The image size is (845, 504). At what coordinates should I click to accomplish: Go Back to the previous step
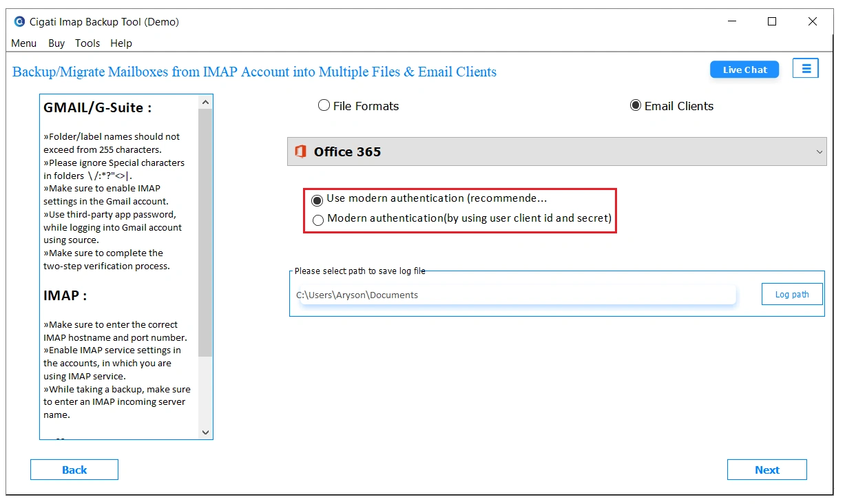point(74,470)
